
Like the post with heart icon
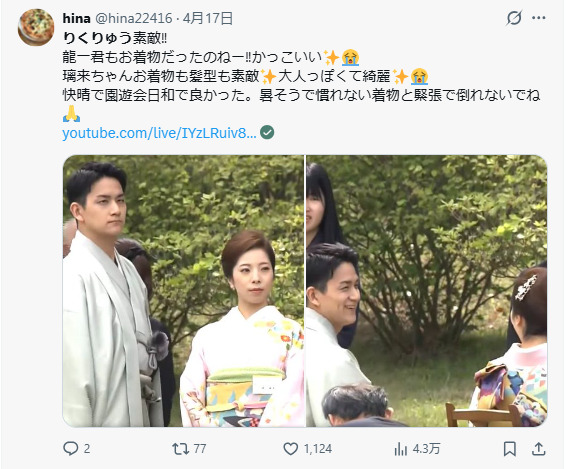click(290, 449)
